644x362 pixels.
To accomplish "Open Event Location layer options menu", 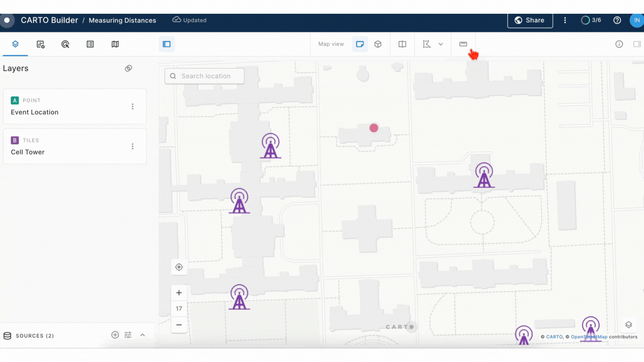I will pyautogui.click(x=132, y=106).
